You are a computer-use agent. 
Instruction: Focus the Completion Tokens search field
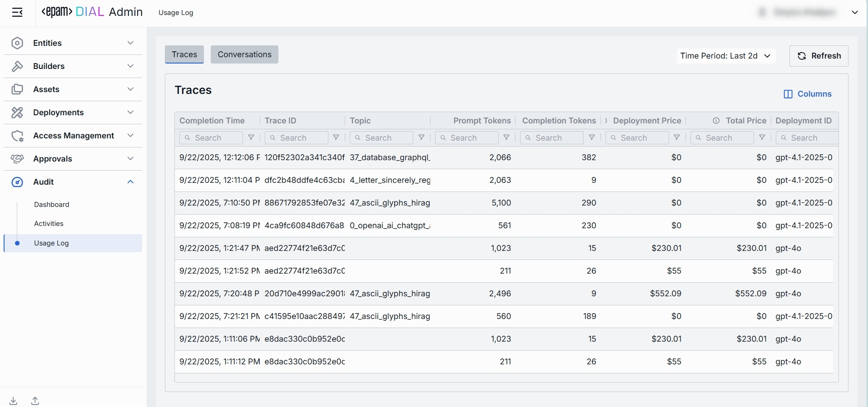point(552,137)
